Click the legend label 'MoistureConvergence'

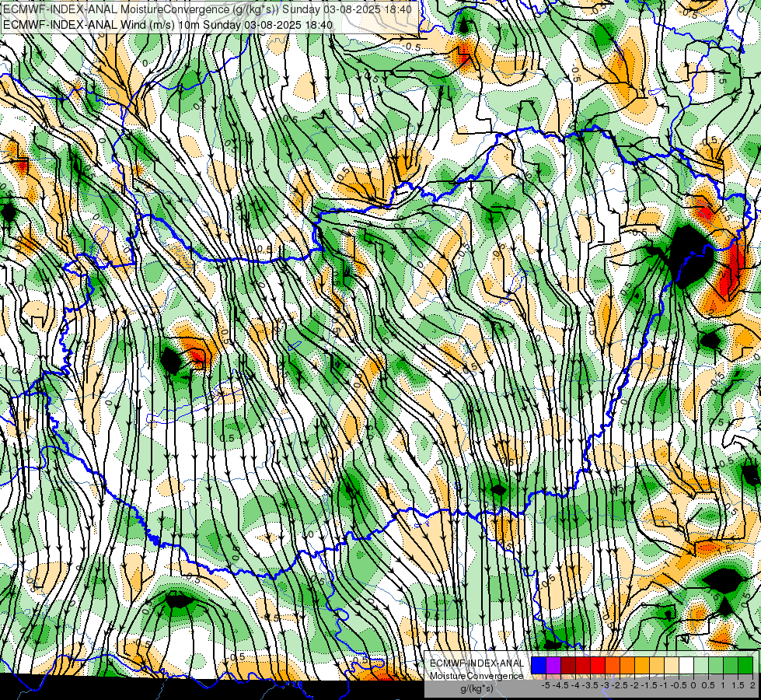click(x=476, y=676)
